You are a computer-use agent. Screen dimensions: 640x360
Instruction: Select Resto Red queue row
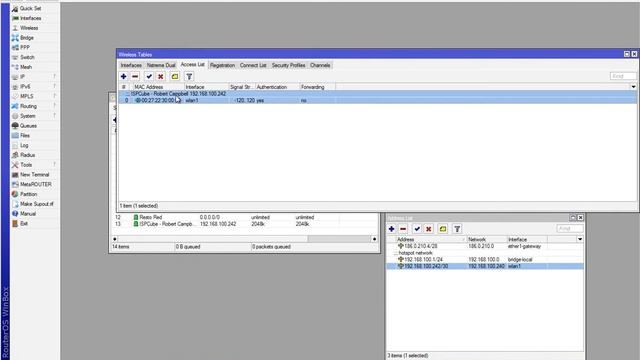pyautogui.click(x=245, y=217)
